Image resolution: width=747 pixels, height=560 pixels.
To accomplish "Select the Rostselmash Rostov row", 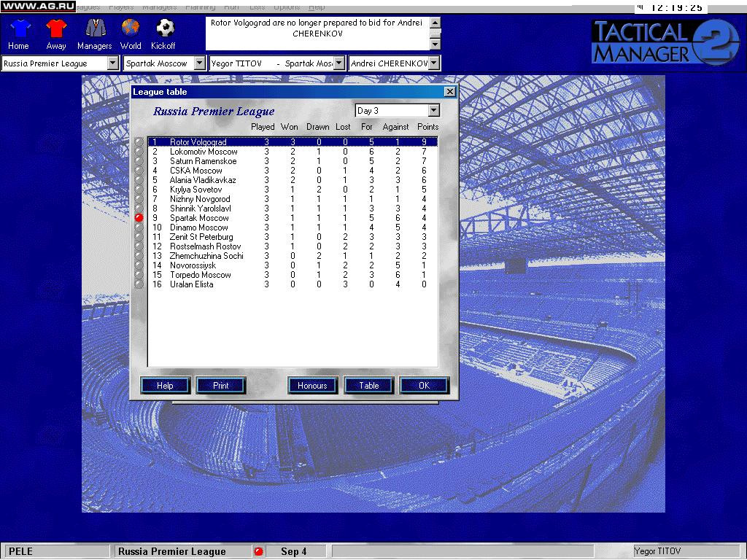I will pos(293,246).
